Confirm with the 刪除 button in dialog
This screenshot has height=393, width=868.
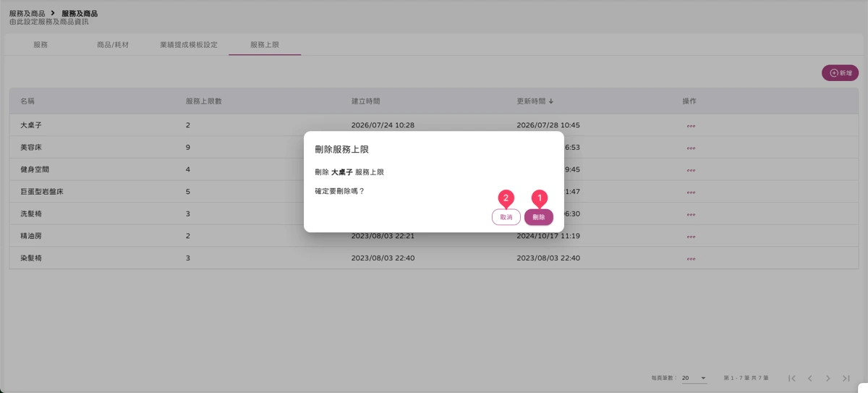pos(539,217)
